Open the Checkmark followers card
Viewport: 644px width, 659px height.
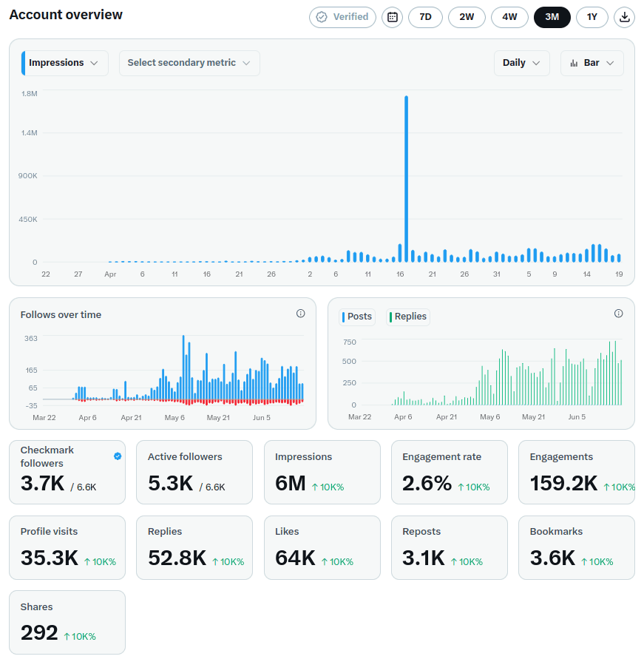click(x=67, y=472)
